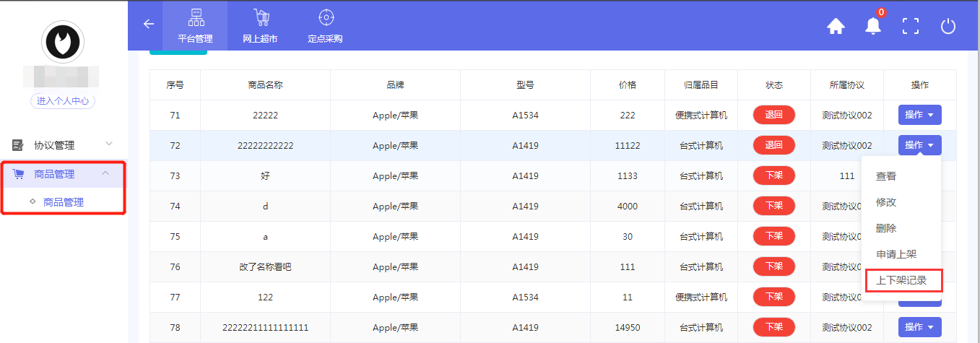Select 上下架记录 menu entry
This screenshot has width=980, height=343.
coord(901,280)
